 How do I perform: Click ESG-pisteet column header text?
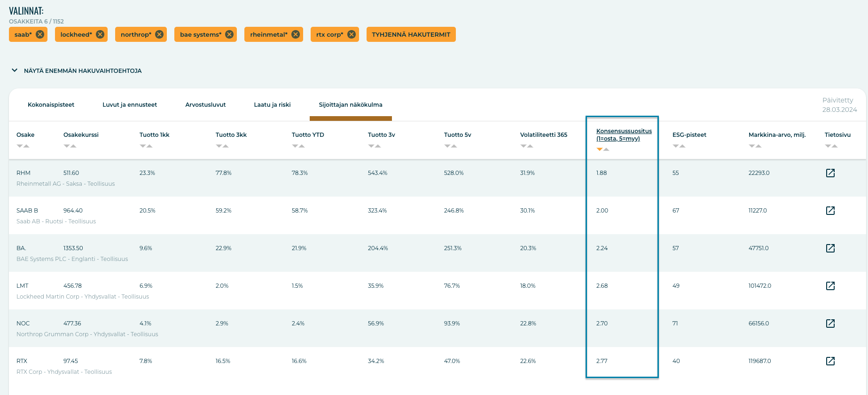click(x=689, y=135)
